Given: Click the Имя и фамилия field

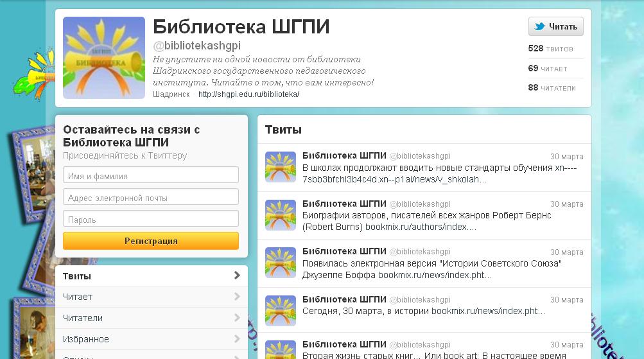Looking at the screenshot, I should (x=151, y=175).
